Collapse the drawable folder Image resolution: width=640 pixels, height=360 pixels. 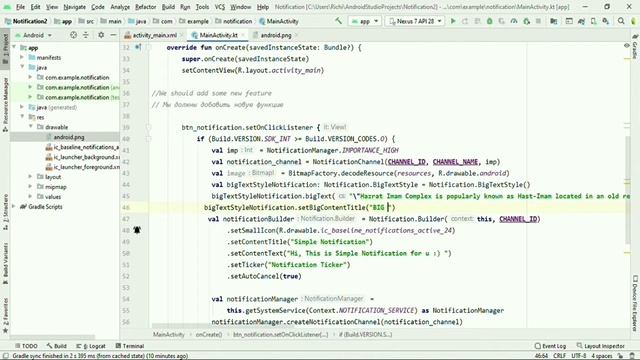pyautogui.click(x=30, y=127)
